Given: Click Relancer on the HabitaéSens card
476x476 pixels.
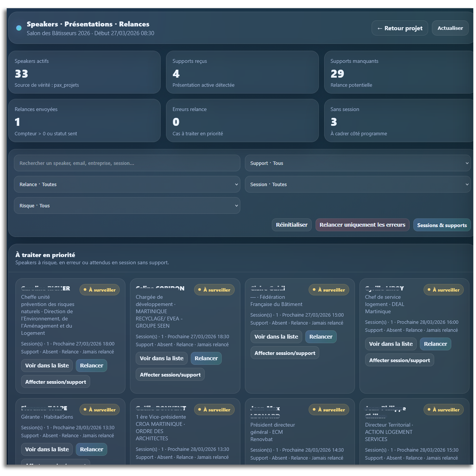Looking at the screenshot, I should [x=91, y=449].
